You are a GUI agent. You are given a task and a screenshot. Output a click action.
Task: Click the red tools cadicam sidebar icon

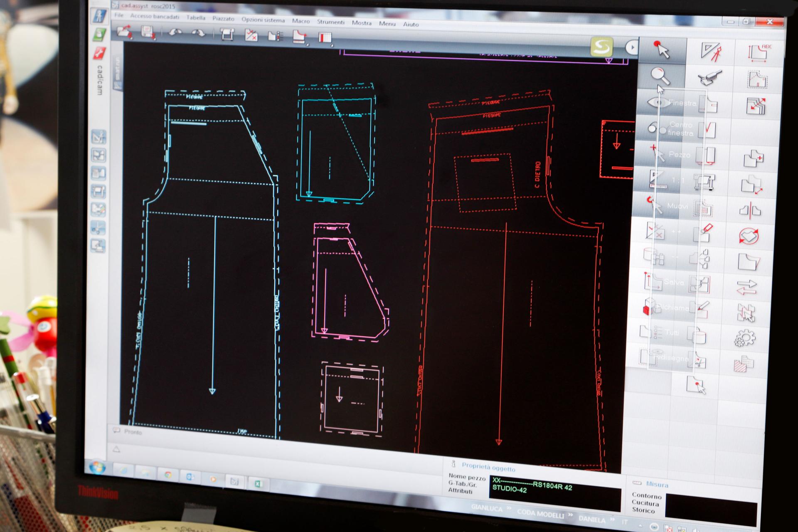[x=99, y=53]
